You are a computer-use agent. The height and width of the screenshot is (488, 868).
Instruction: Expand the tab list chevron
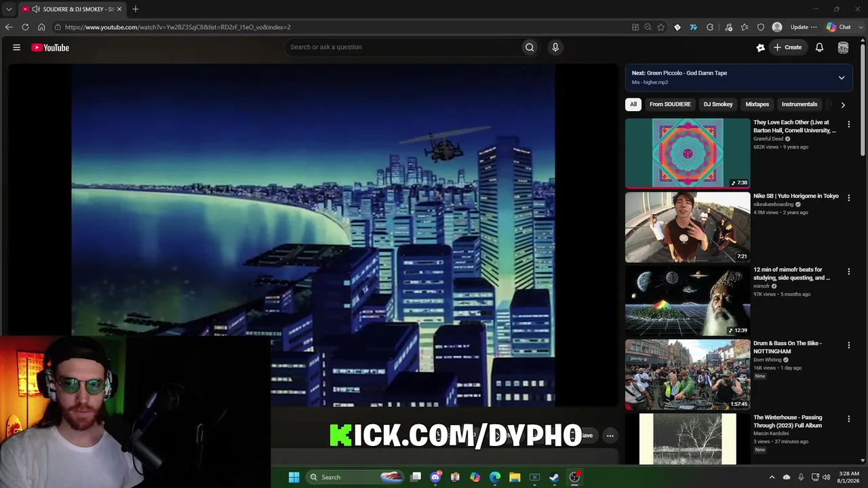coord(9,9)
